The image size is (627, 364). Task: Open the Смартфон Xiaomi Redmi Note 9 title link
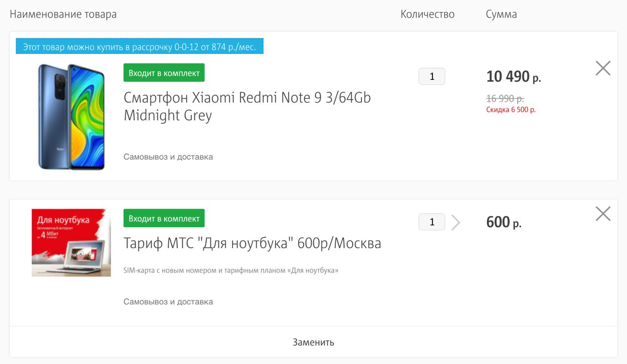[247, 106]
